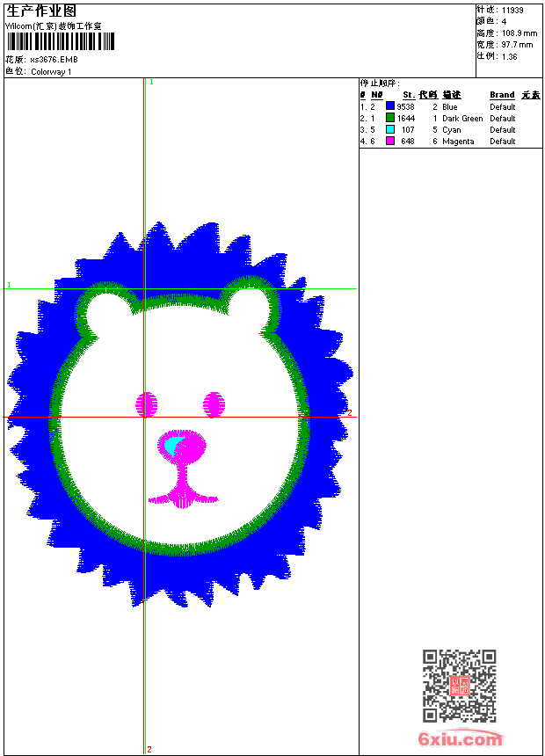Click 'Default' brand in the Dark Green row
The height and width of the screenshot is (756, 545).
tap(503, 119)
